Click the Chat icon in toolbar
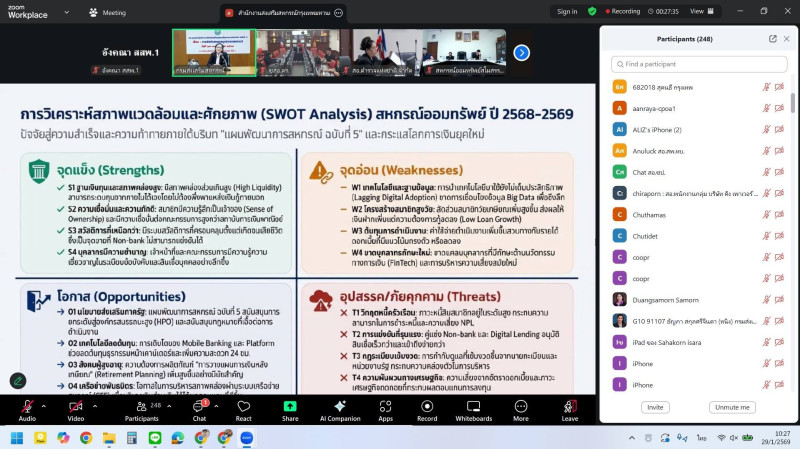Screen dimensions: 800x449 tap(199, 410)
